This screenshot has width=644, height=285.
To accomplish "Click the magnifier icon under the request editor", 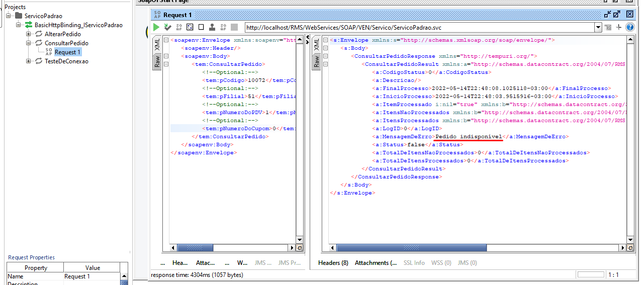I will 300,248.
